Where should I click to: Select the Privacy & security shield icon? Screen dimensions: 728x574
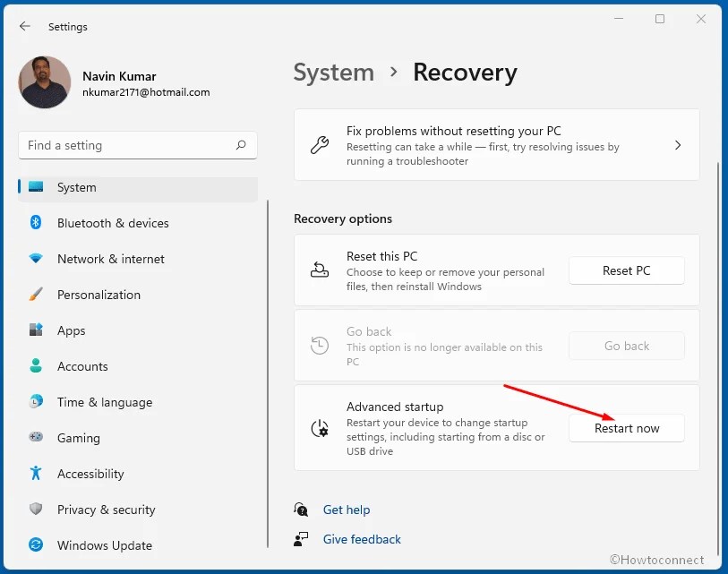tap(36, 510)
